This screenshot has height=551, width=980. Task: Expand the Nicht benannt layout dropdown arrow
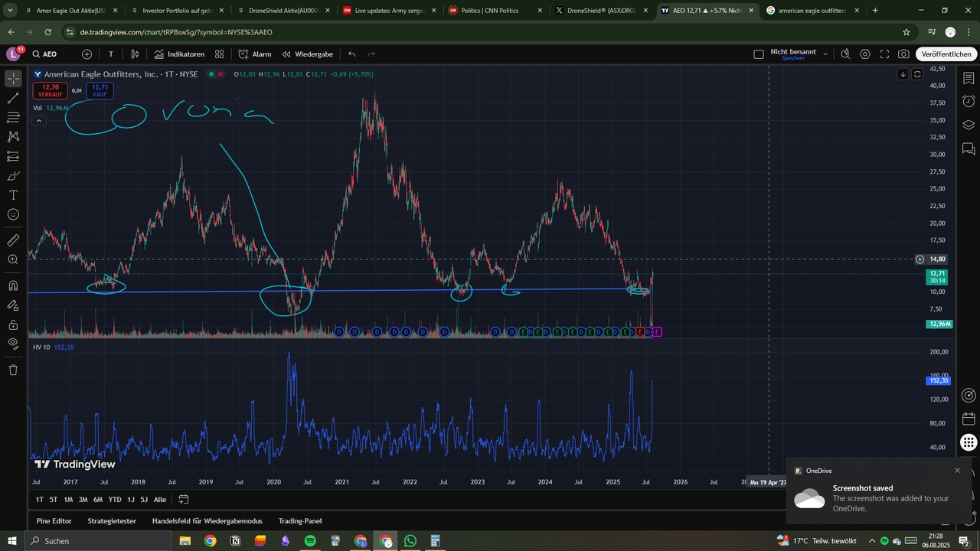825,54
